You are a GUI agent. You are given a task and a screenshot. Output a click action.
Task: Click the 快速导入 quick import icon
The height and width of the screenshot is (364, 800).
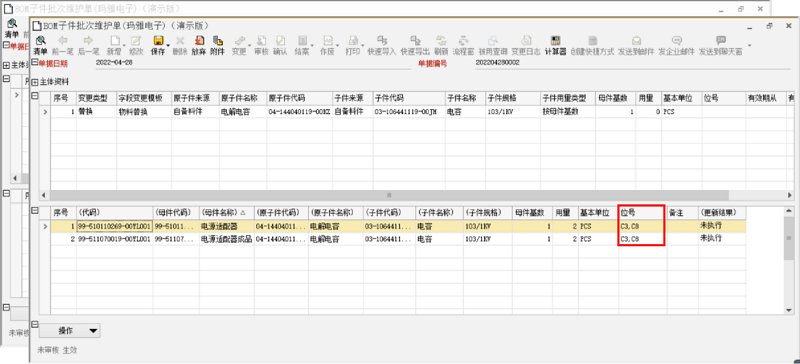point(382,45)
